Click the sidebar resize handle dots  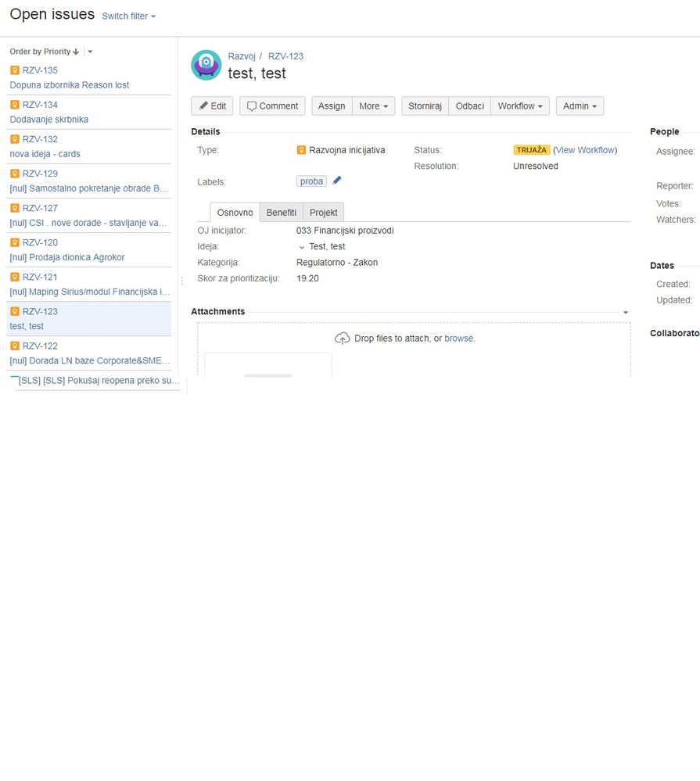182,281
